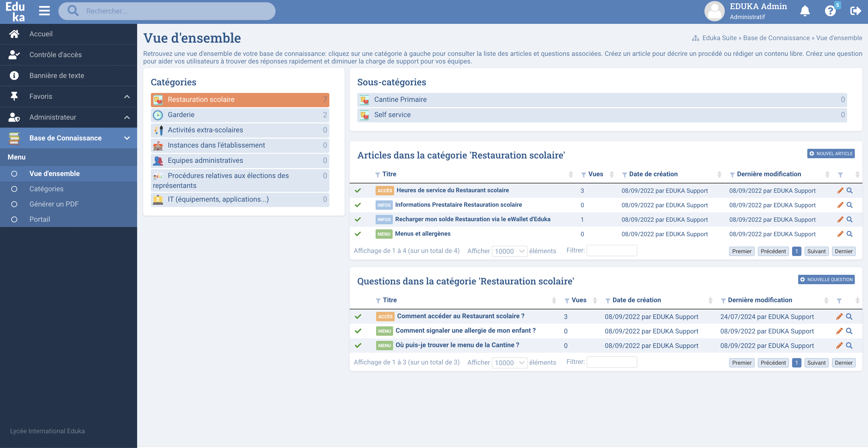Sort questions by Dernière modification arrows
868x448 pixels.
point(826,300)
